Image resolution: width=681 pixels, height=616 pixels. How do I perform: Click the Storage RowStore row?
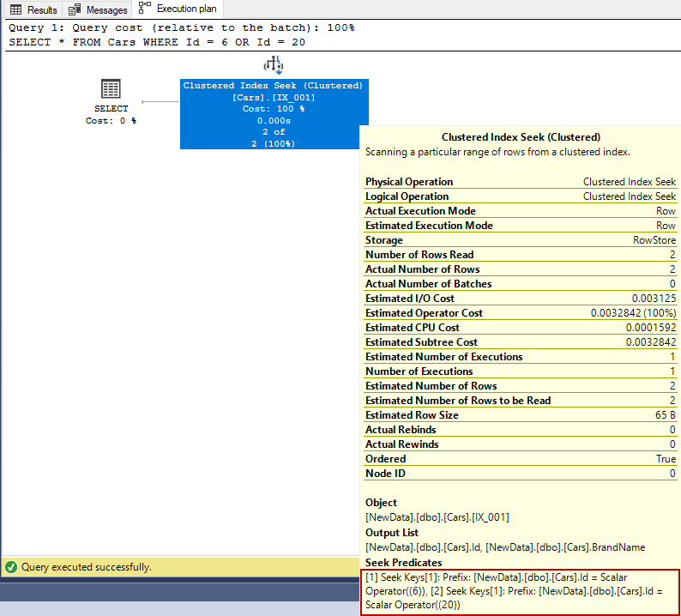click(521, 240)
